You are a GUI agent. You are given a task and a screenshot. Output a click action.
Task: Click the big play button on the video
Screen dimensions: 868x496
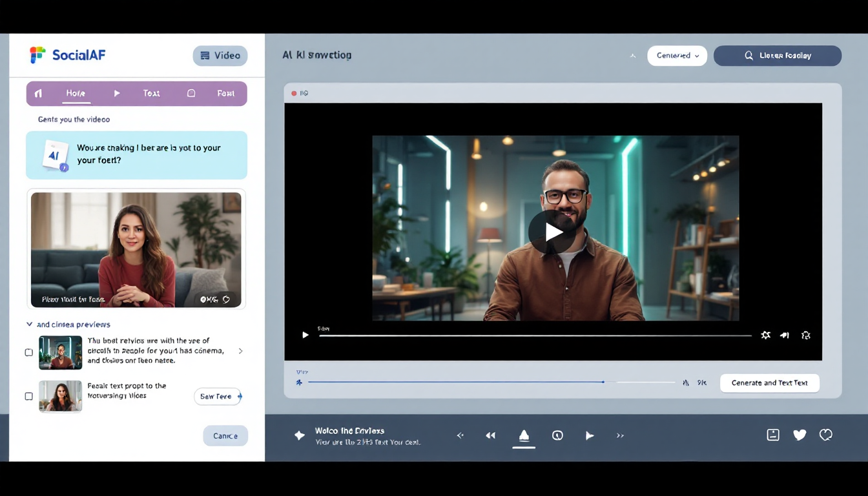click(x=554, y=232)
